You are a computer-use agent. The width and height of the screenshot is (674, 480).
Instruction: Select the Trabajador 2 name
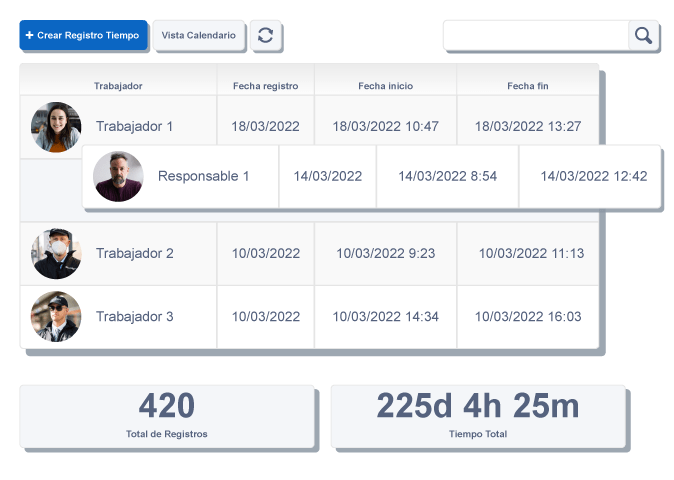(135, 254)
